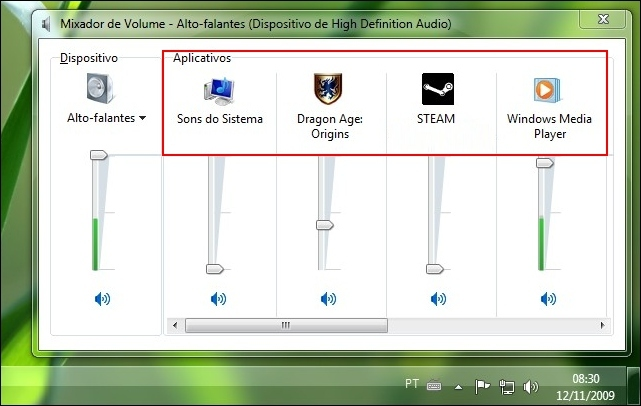
Task: Click the Windows Media Player icon
Action: 547,90
